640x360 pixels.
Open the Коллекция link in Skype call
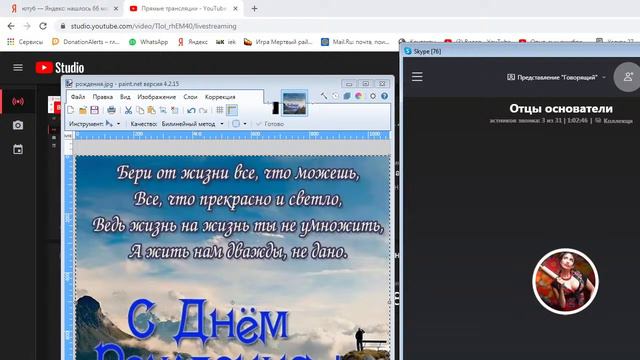(x=613, y=121)
